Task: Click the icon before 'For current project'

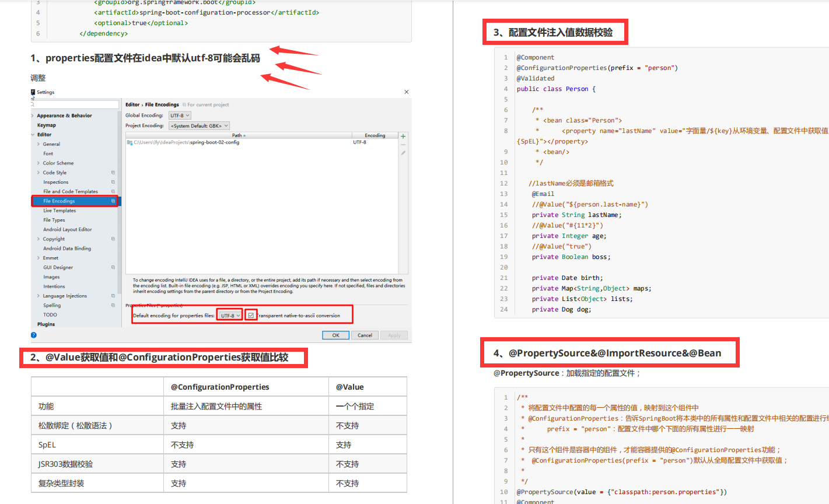Action: [x=184, y=105]
